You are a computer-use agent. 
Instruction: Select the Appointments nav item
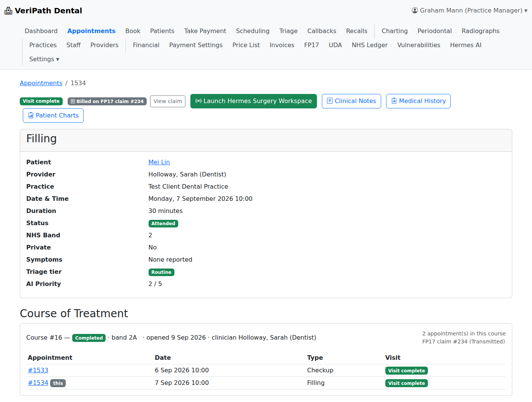[92, 31]
